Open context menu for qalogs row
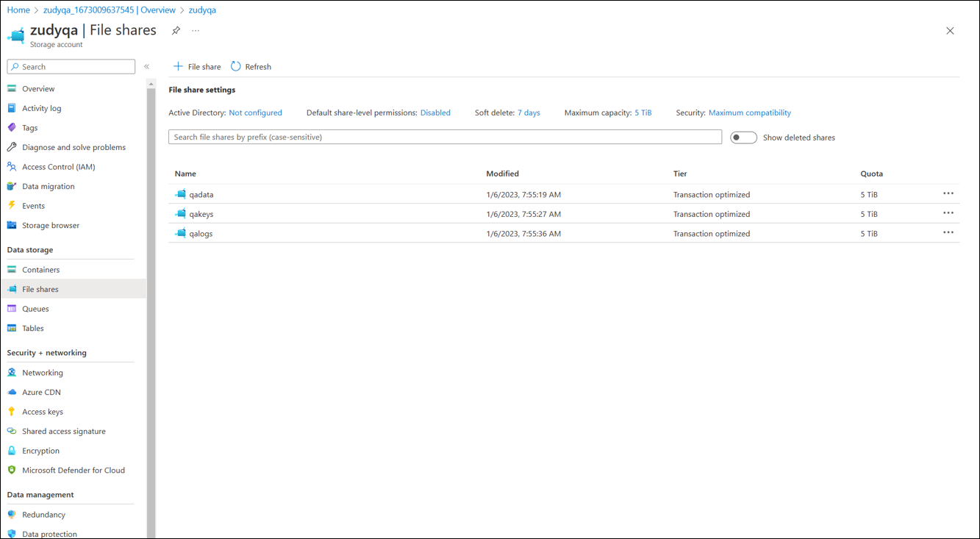 pos(948,233)
